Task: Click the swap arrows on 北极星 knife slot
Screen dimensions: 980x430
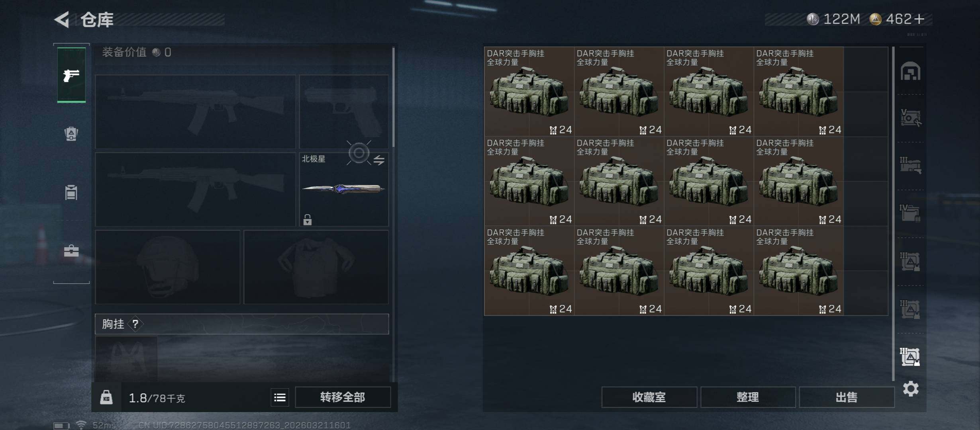Action: [x=379, y=160]
